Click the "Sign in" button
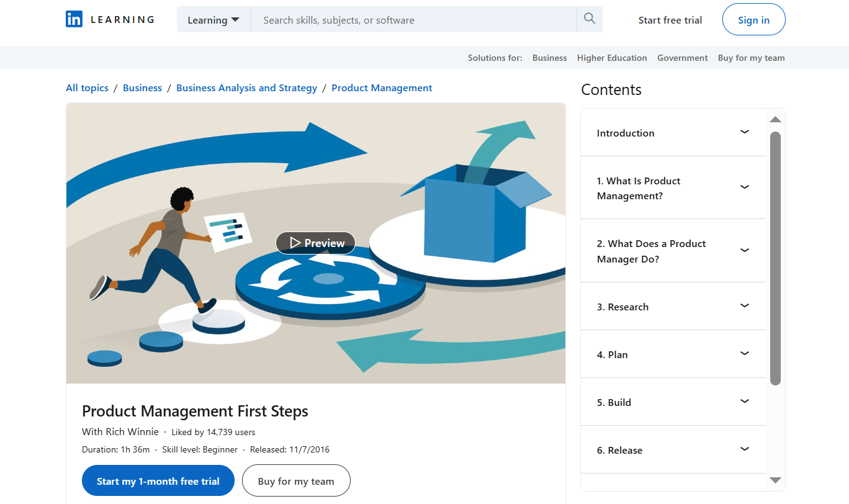This screenshot has width=849, height=504. coord(753,19)
